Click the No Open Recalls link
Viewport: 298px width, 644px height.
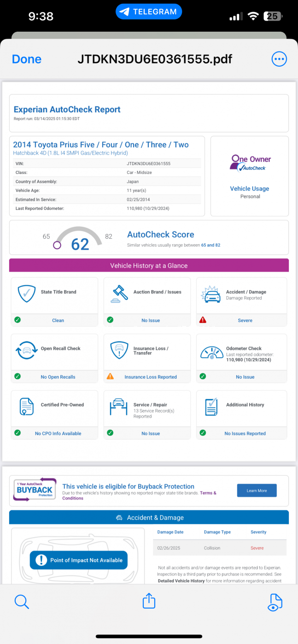58,377
